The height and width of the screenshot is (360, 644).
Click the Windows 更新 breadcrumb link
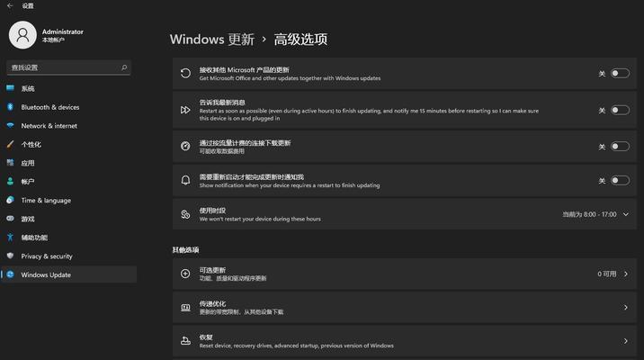[212, 39]
